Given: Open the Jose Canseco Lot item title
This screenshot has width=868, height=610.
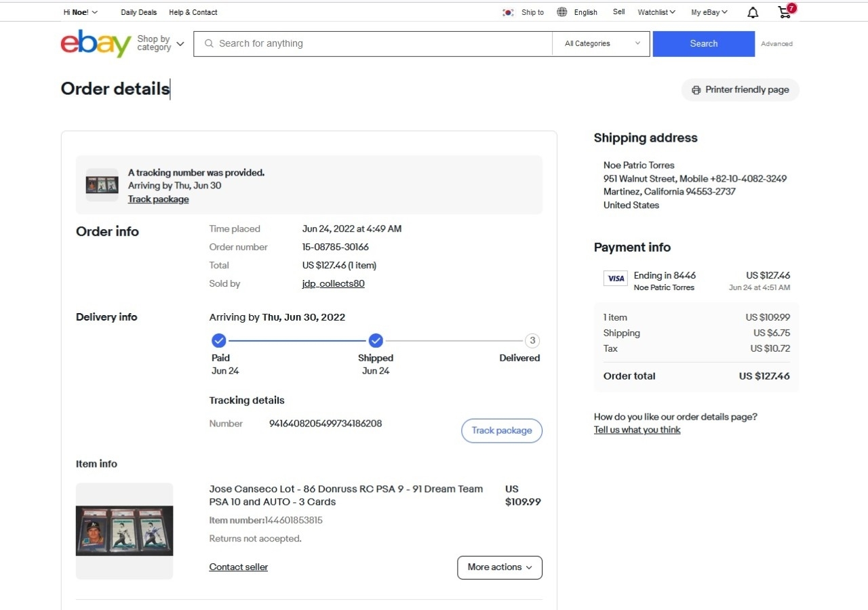Looking at the screenshot, I should [346, 495].
